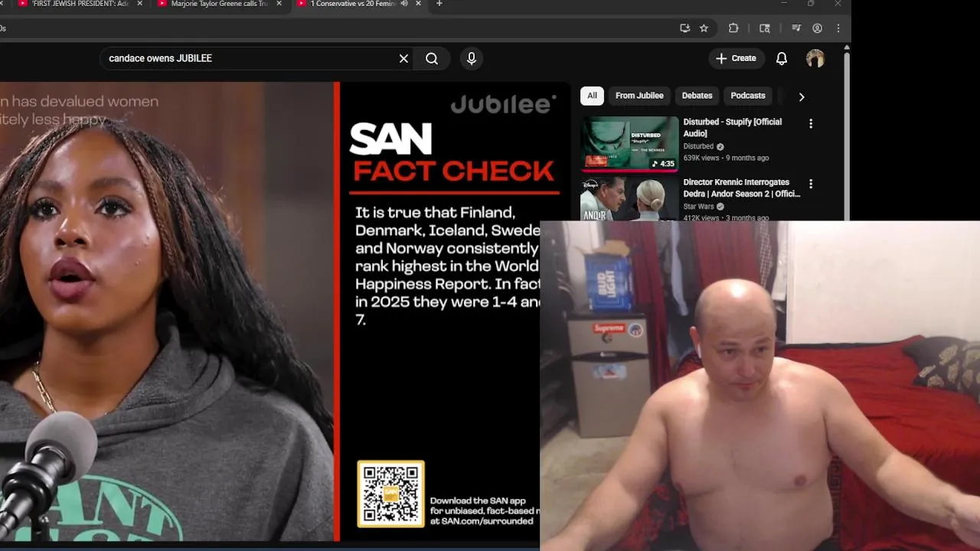Screen dimensions: 980x551
Task: Close the 'FIRST JEWISH PRESIDENT' tab
Action: pos(140,4)
